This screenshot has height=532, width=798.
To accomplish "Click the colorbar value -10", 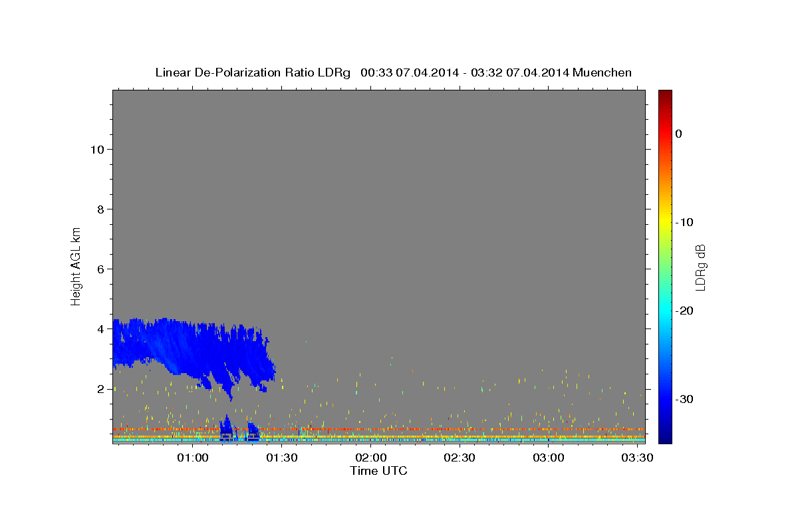I will (x=685, y=222).
